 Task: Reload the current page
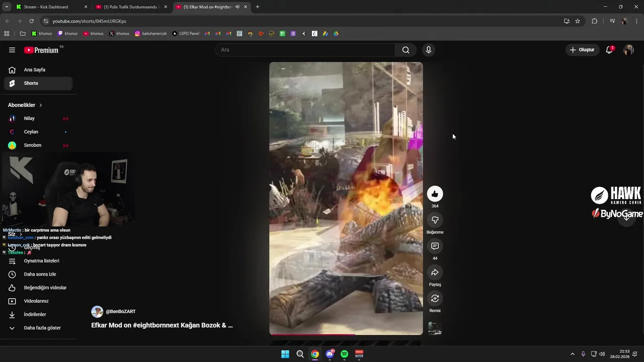point(31,21)
